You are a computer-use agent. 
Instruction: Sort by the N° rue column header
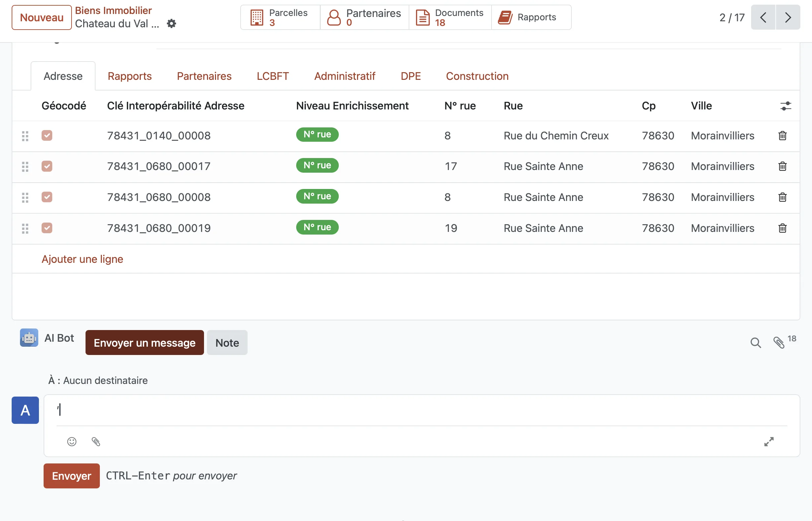coord(460,106)
